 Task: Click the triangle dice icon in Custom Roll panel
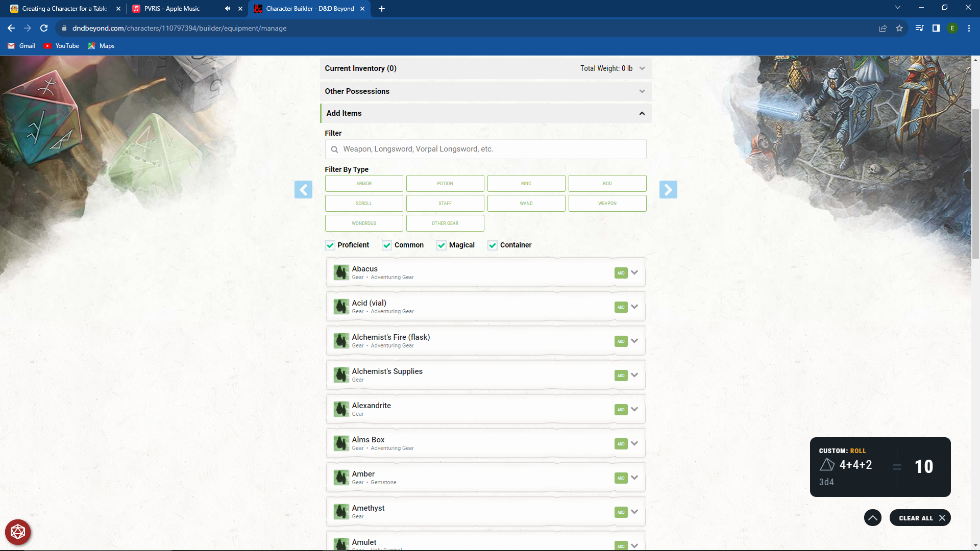[827, 465]
